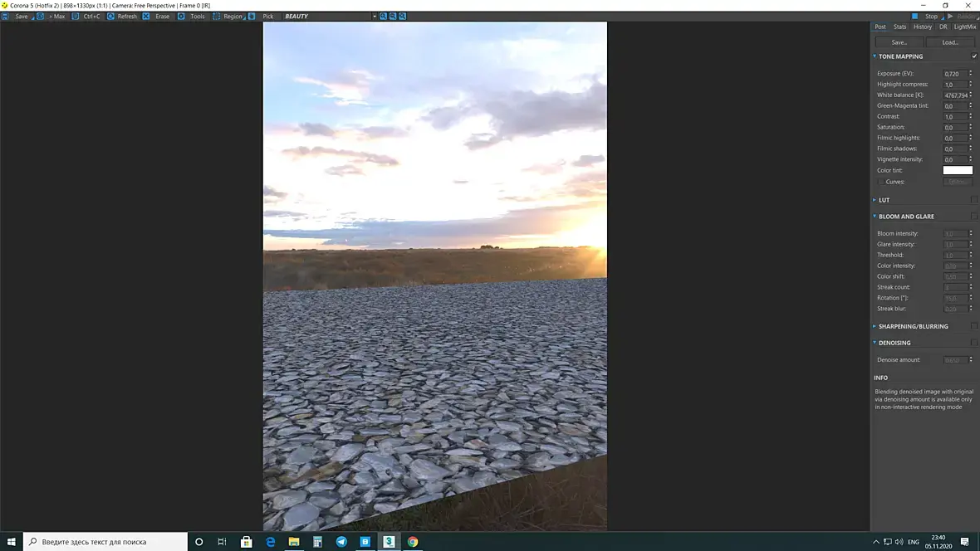Image resolution: width=980 pixels, height=551 pixels.
Task: Click the ENG language indicator
Action: 913,542
